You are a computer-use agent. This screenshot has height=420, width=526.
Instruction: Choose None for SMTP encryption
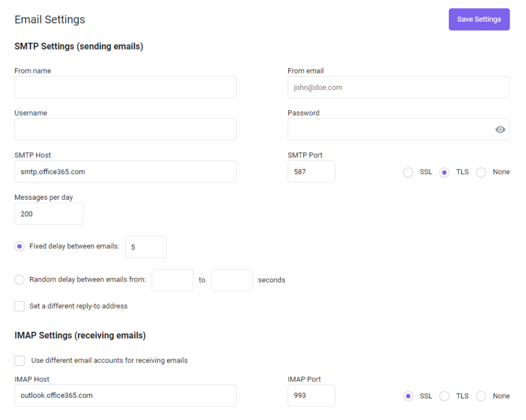click(x=481, y=172)
